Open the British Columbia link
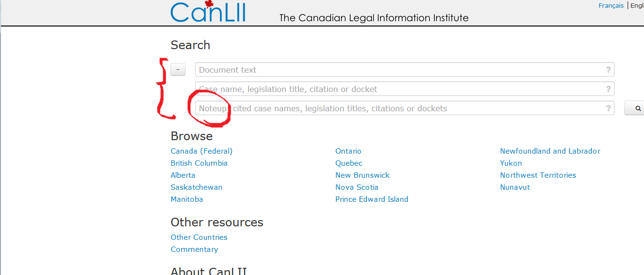Screen dimensions: 644x275 199,163
